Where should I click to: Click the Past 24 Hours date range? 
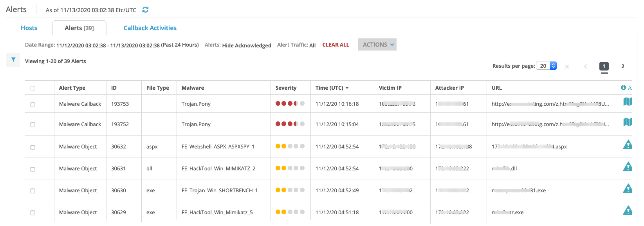[180, 45]
